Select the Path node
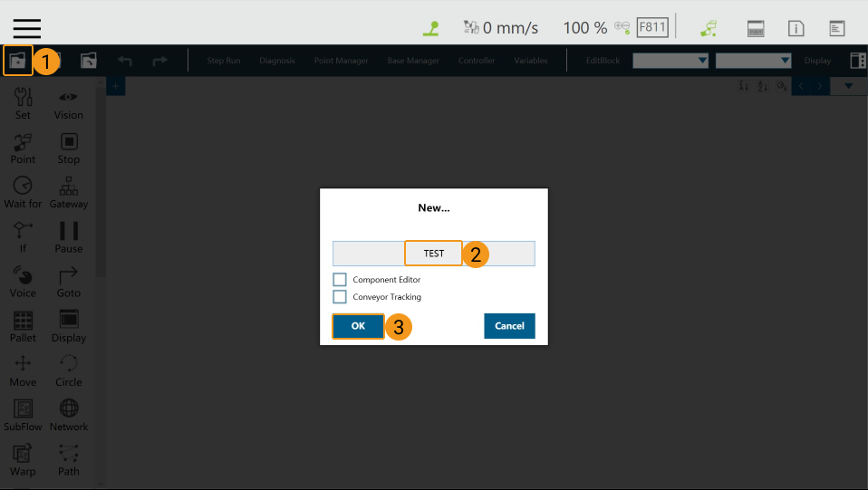Viewport: 868px width, 490px height. point(69,460)
